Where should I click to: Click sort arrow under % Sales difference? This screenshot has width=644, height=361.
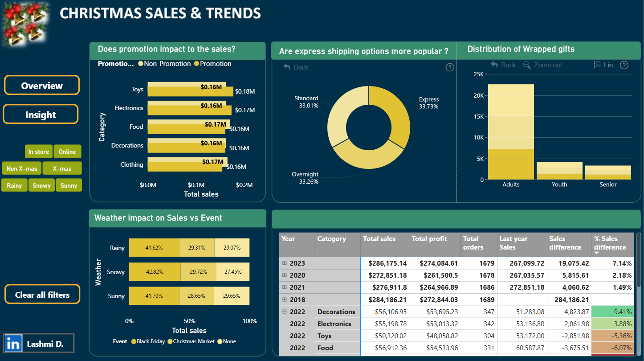click(x=597, y=253)
